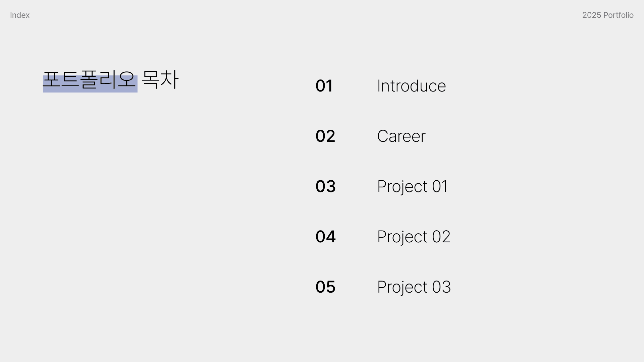
Task: Open the Project 01 entry
Action: click(413, 186)
